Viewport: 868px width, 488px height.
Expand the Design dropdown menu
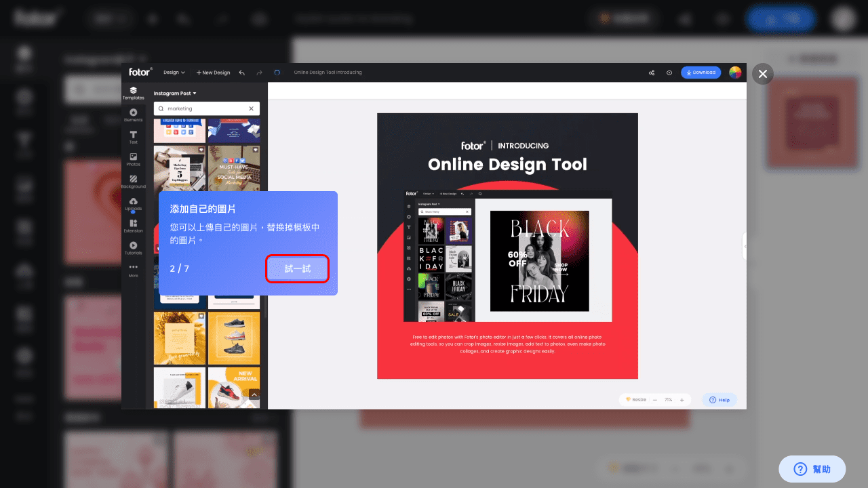[x=174, y=73]
